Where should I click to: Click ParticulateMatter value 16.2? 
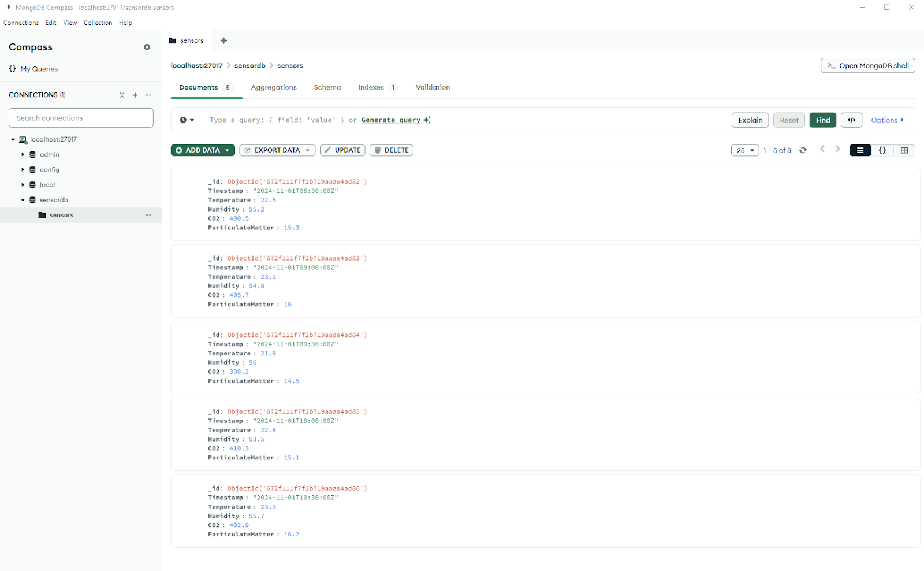pyautogui.click(x=292, y=535)
